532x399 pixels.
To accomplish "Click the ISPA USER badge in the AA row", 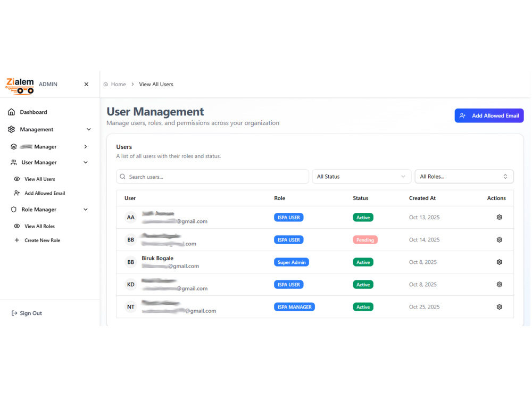I will click(x=288, y=218).
